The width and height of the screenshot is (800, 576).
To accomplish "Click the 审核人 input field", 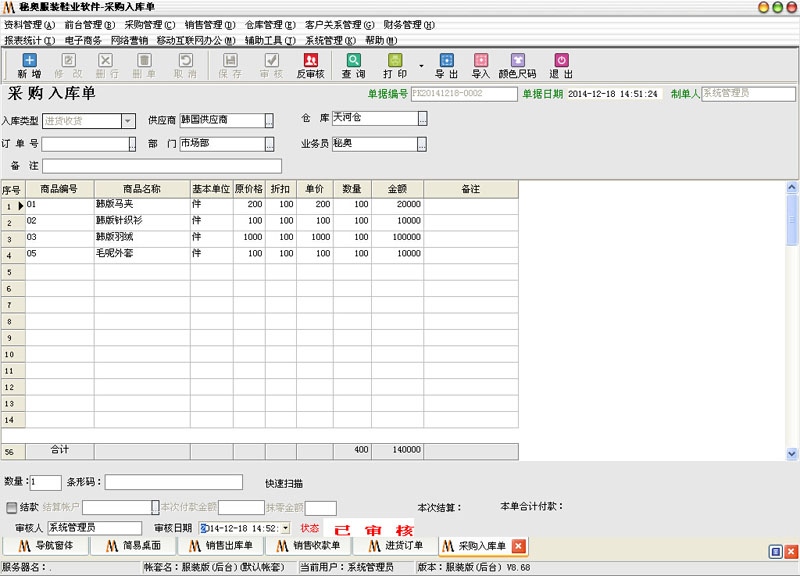I will coord(94,528).
